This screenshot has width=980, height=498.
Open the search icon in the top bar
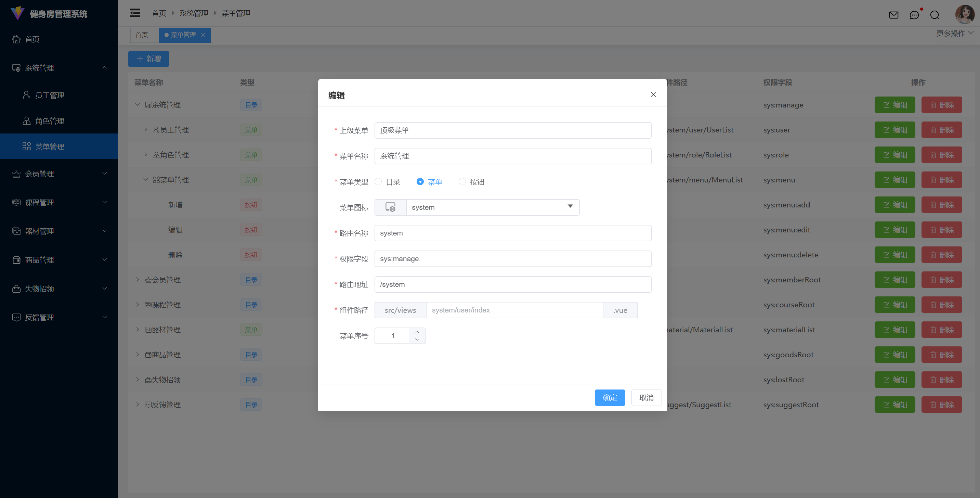(x=935, y=15)
